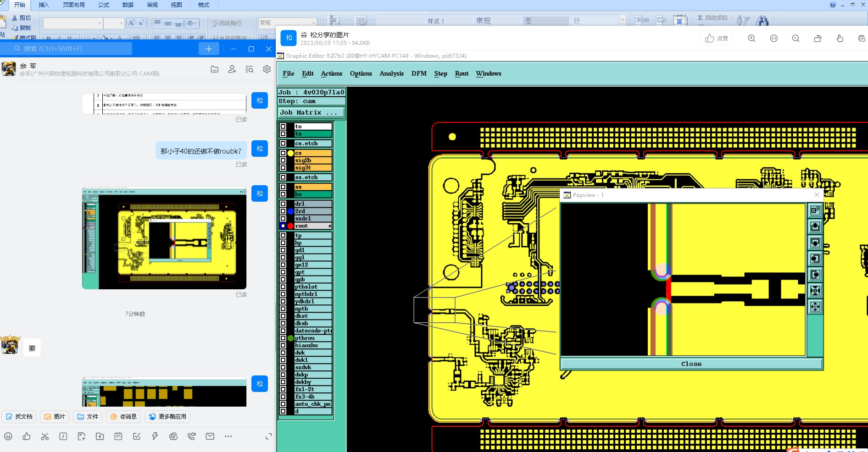Click the Close button in Popview
Image resolution: width=868 pixels, height=452 pixels.
coord(691,364)
